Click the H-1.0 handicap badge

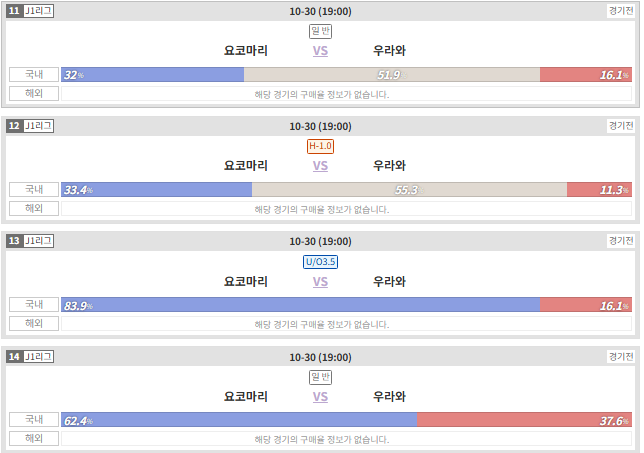[320, 146]
